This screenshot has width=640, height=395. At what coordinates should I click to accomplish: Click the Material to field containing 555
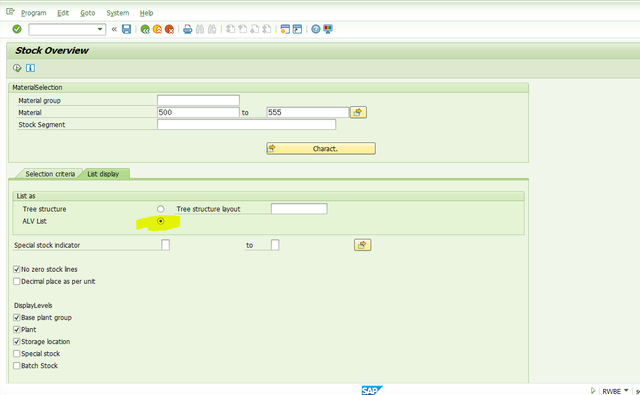pyautogui.click(x=307, y=112)
